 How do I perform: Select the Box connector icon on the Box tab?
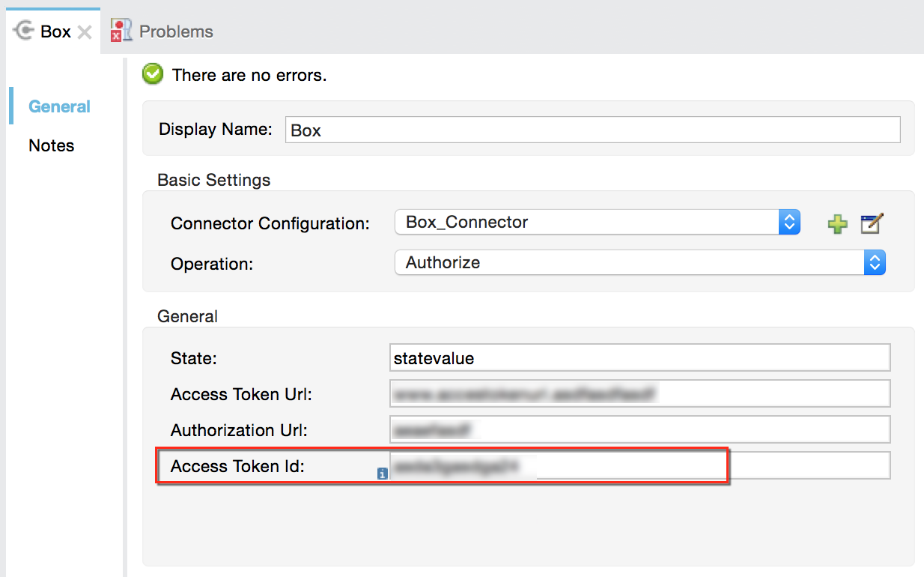pos(22,31)
